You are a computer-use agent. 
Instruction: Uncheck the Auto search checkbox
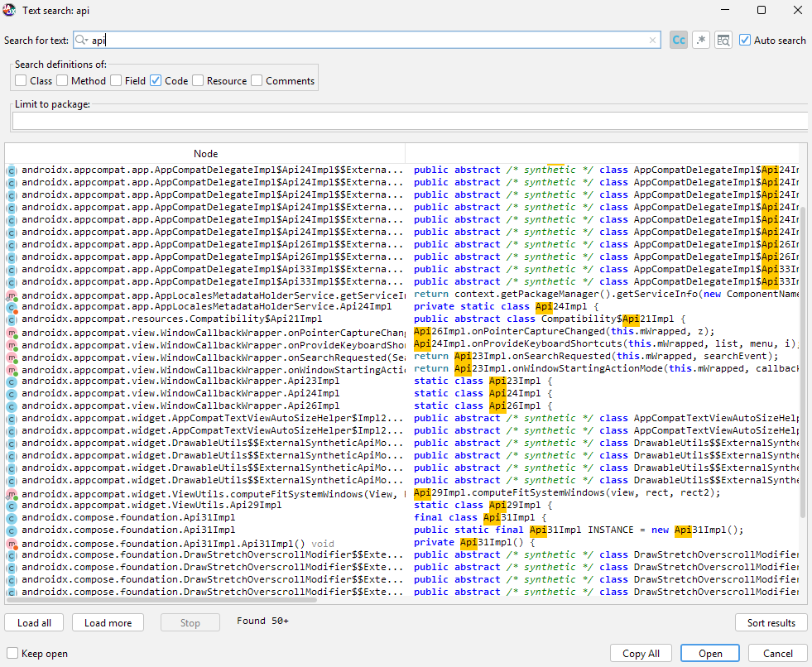coord(745,40)
